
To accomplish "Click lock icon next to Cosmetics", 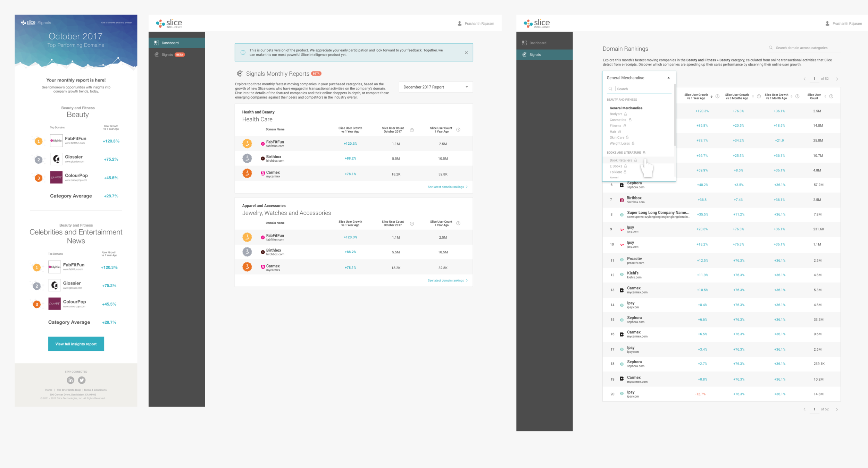I will point(630,120).
